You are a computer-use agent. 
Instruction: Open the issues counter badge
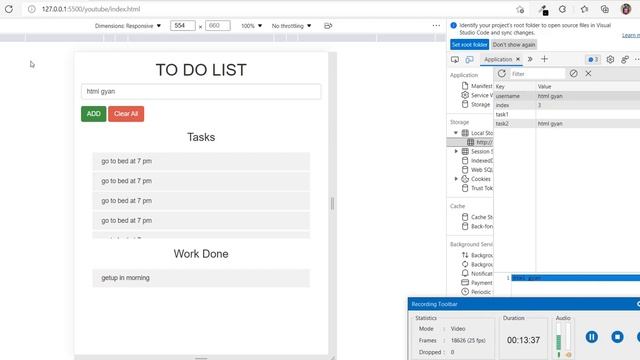593,60
